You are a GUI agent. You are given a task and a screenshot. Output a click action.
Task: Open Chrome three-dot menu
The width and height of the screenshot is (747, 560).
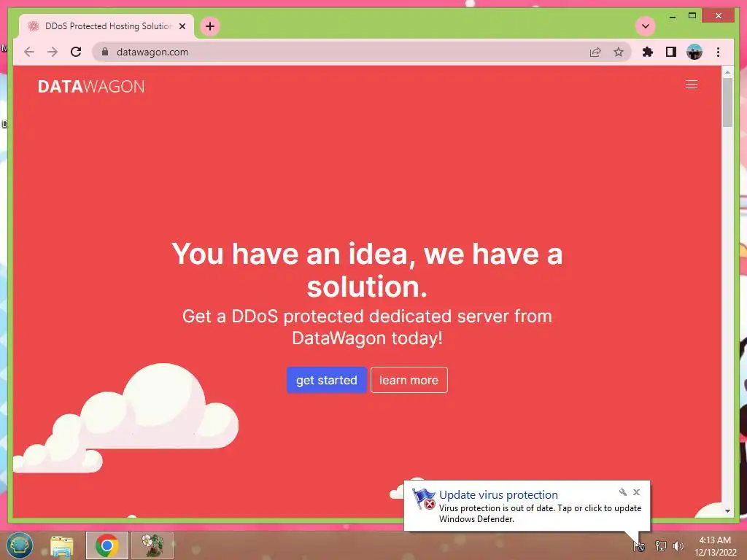(718, 52)
